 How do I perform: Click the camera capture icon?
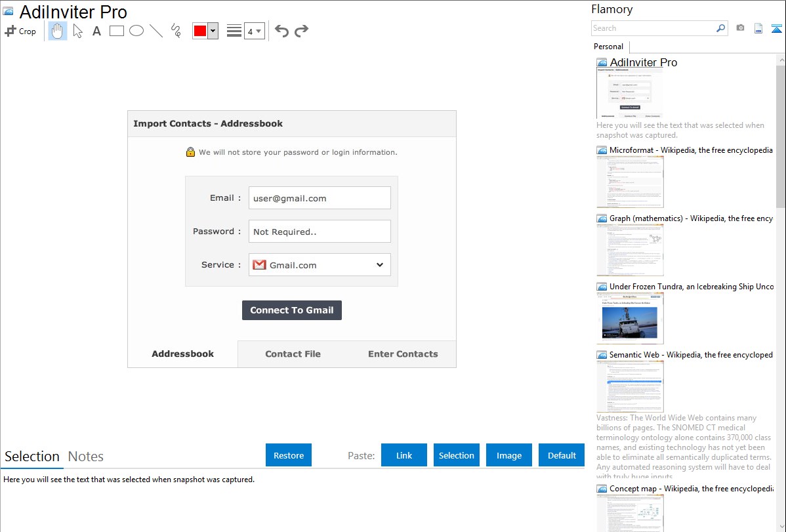click(740, 28)
